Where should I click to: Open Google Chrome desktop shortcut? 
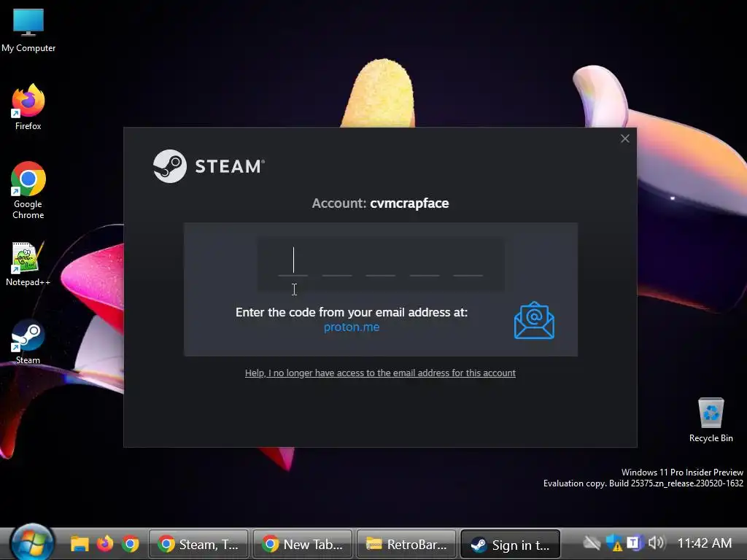pyautogui.click(x=28, y=190)
